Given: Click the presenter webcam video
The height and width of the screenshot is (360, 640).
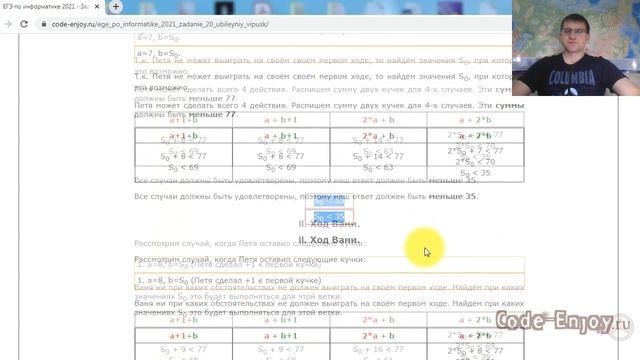Looking at the screenshot, I should pos(576,48).
